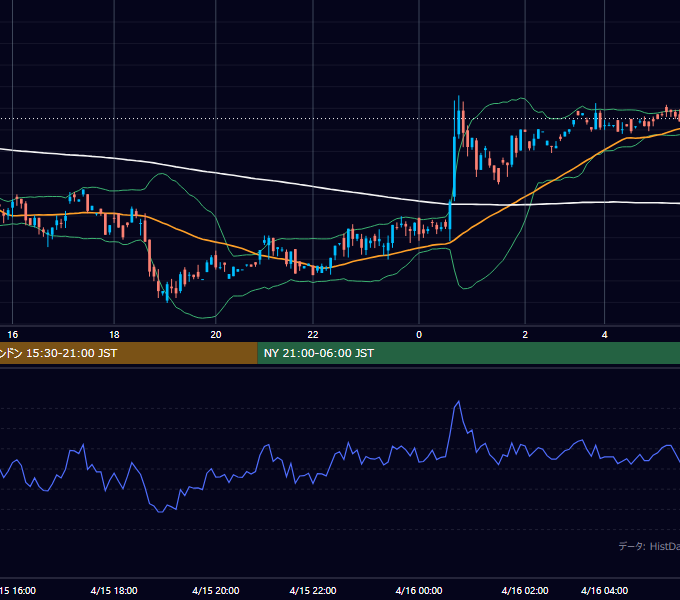
Task: Click the '16' hour axis label
Action: (x=13, y=335)
